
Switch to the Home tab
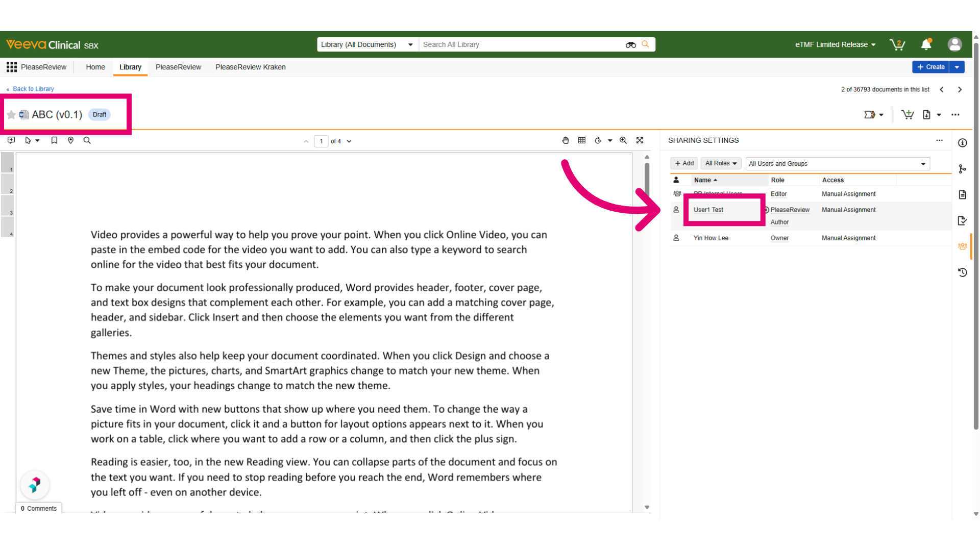(95, 67)
